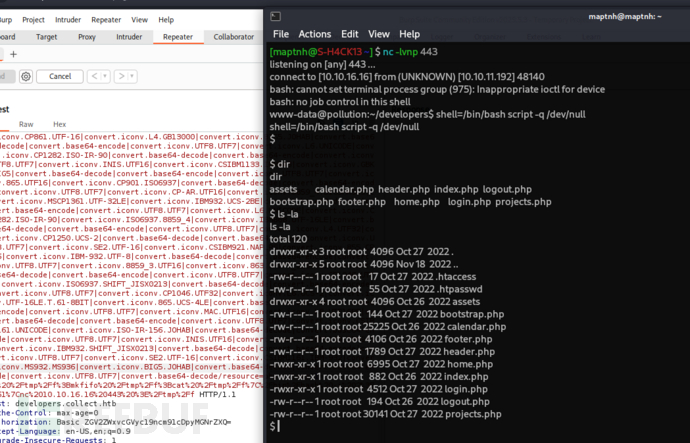Open the terminal Edit menu
Image resolution: width=690 pixels, height=443 pixels.
pos(349,34)
